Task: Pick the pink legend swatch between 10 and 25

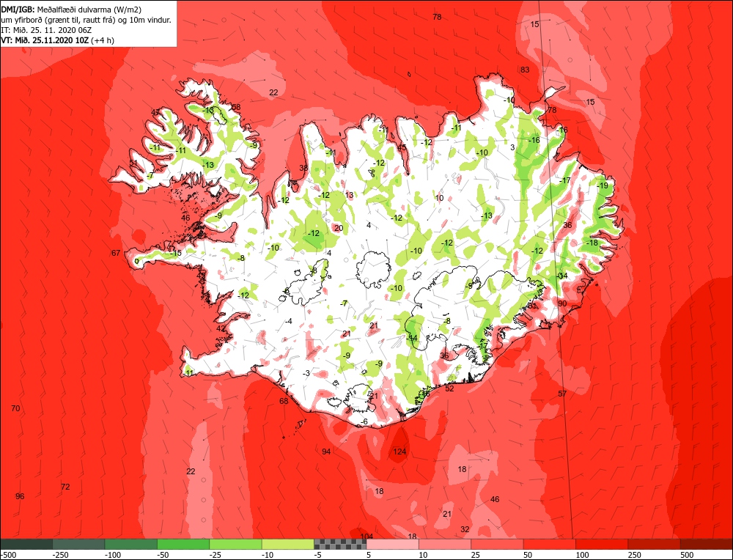Action: [x=445, y=544]
